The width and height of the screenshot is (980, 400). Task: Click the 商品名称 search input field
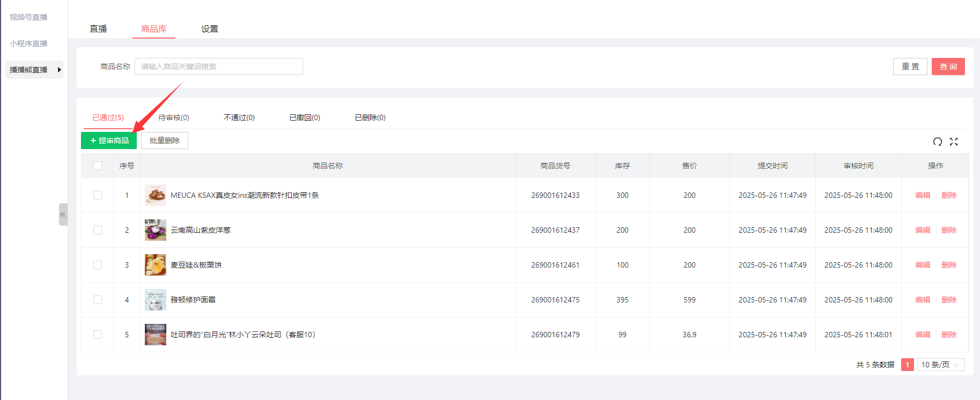point(218,66)
